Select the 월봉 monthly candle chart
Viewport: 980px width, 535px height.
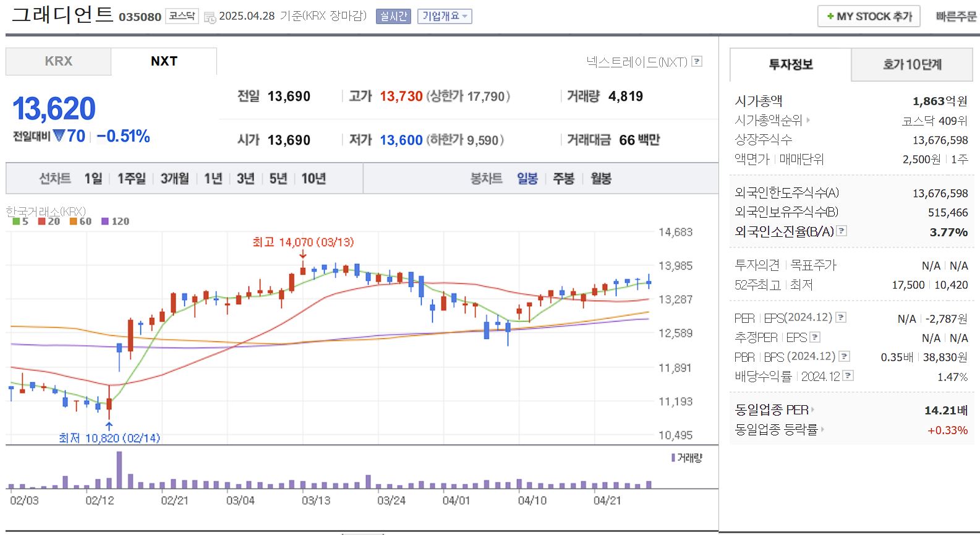coord(600,179)
